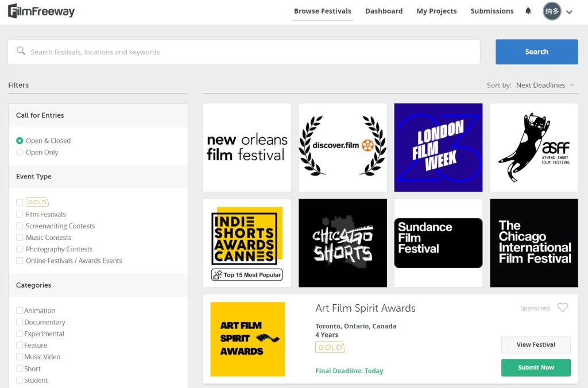Viewport: 588px width, 388px height.
Task: Click the FilmFreeway logo
Action: [41, 11]
